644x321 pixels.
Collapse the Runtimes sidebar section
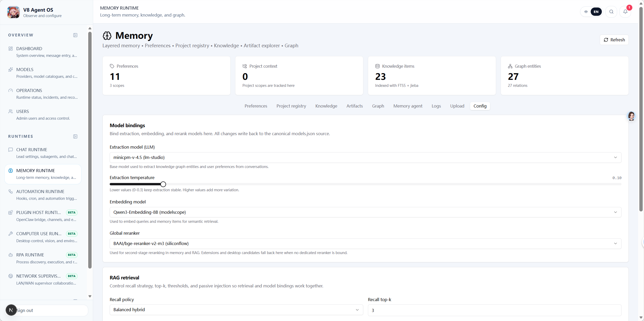(x=75, y=136)
